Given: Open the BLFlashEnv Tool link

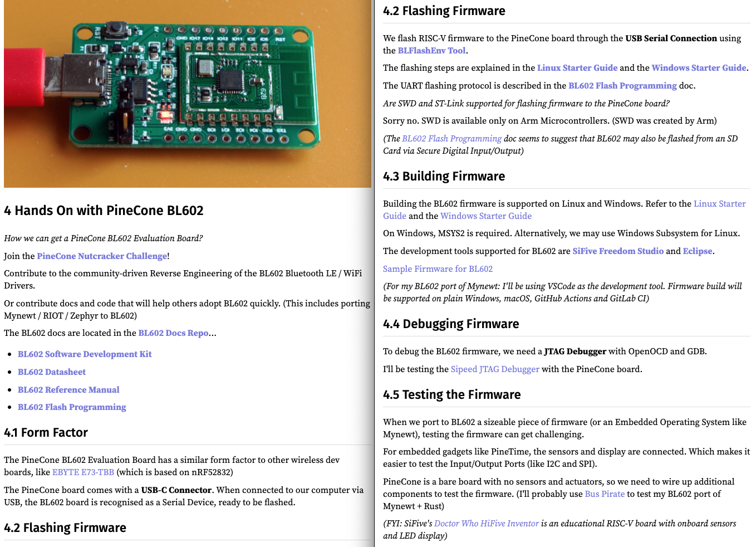Looking at the screenshot, I should [431, 51].
